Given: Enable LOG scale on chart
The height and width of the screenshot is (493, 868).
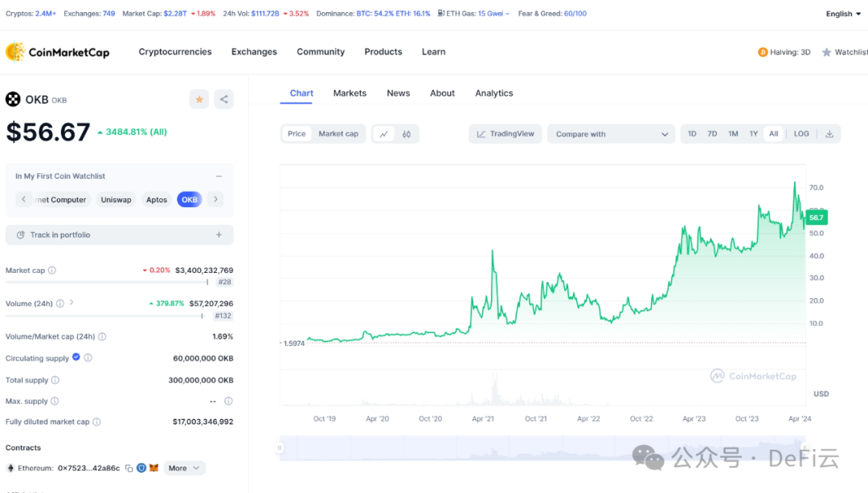Looking at the screenshot, I should 801,134.
